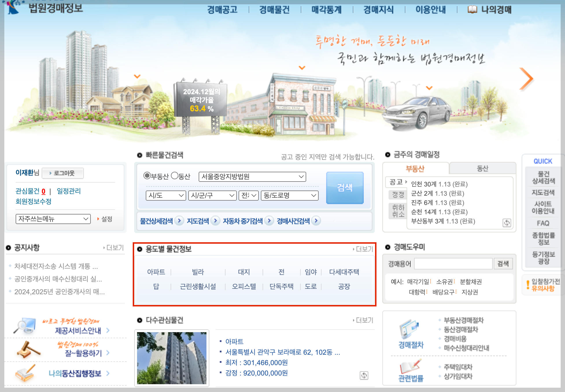Open the 나의경매 book icon menu

(x=472, y=10)
